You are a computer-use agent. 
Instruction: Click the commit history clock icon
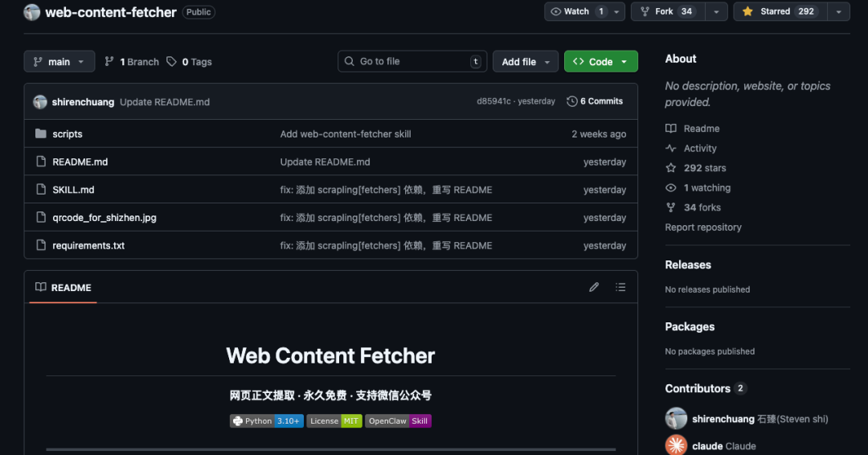click(x=572, y=101)
